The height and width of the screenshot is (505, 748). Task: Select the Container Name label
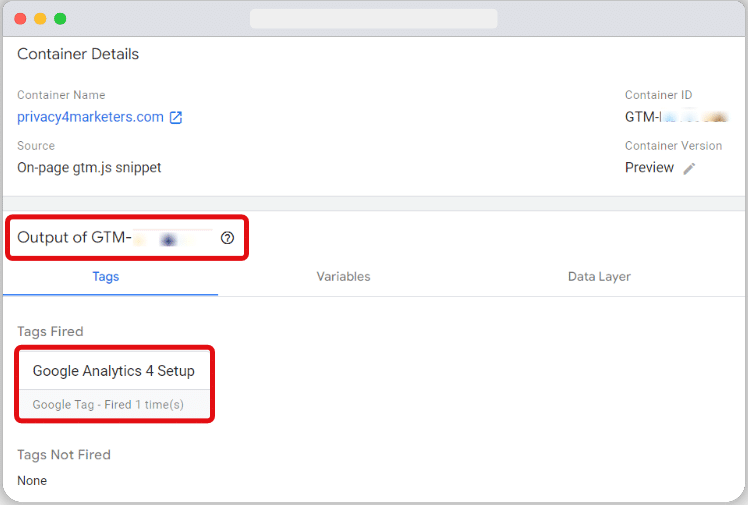[61, 95]
